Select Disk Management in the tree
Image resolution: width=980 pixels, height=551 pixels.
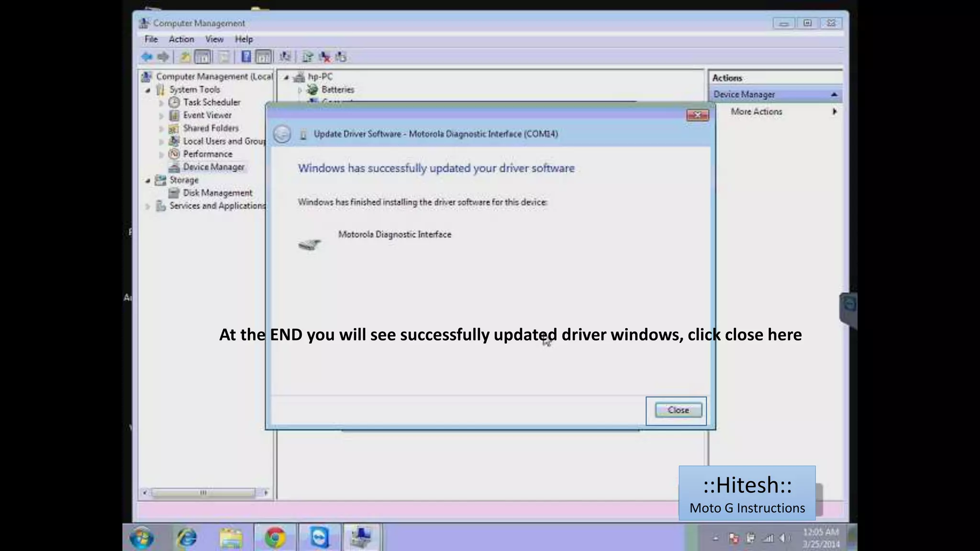[217, 193]
